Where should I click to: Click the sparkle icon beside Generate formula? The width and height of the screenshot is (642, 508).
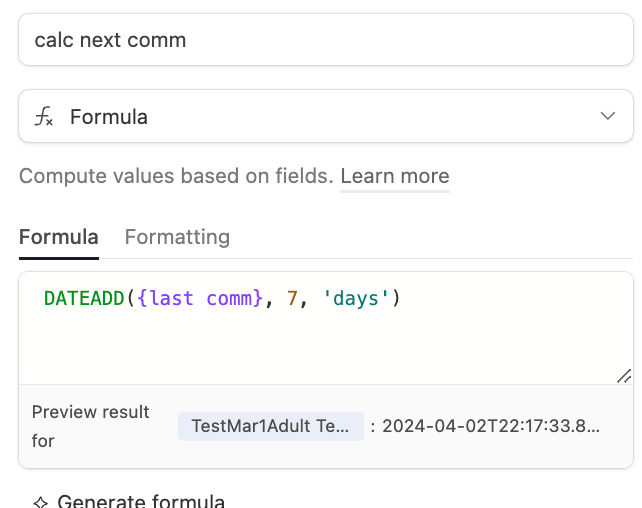(x=41, y=502)
